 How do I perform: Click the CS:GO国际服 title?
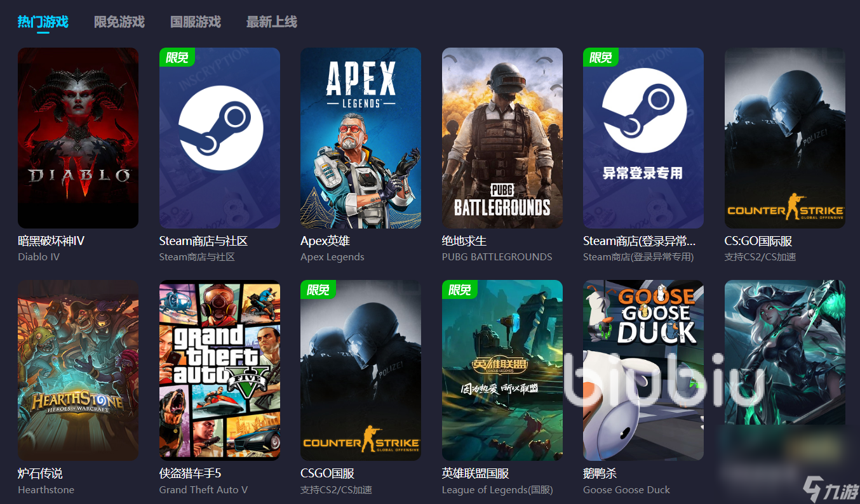(758, 241)
